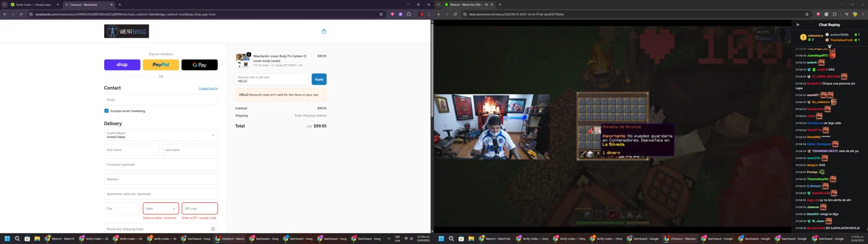
Task: Open a new tab in the Kick window
Action: (x=500, y=5)
